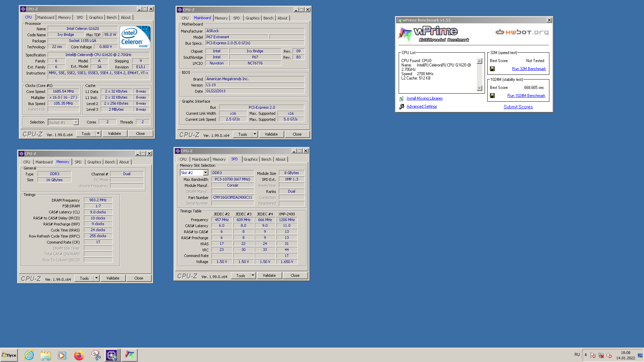Show hidden tray icons with the chevron
This screenshot has width=644, height=362.
tap(586, 355)
